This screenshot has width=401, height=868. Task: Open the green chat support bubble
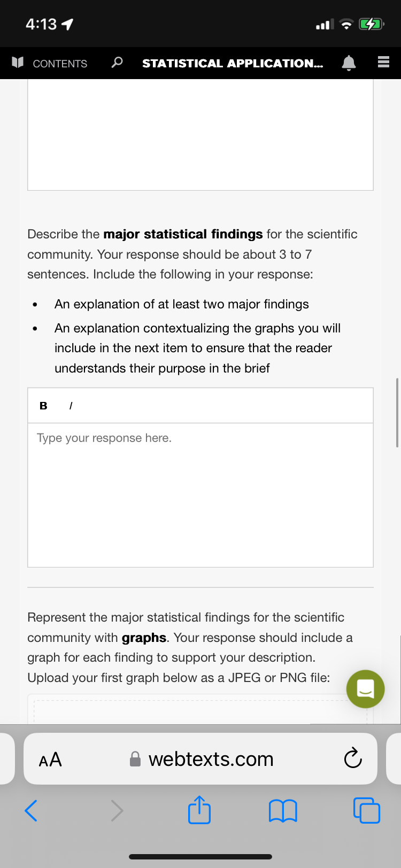coord(365,688)
